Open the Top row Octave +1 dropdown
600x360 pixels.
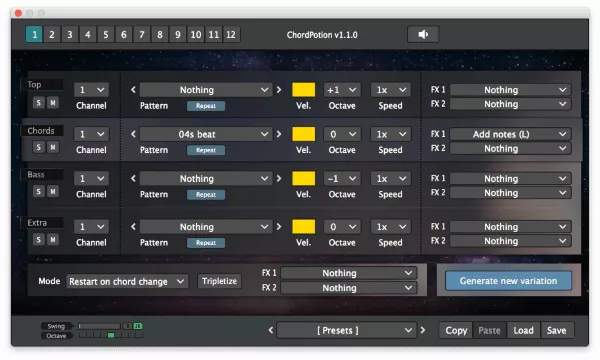[342, 90]
